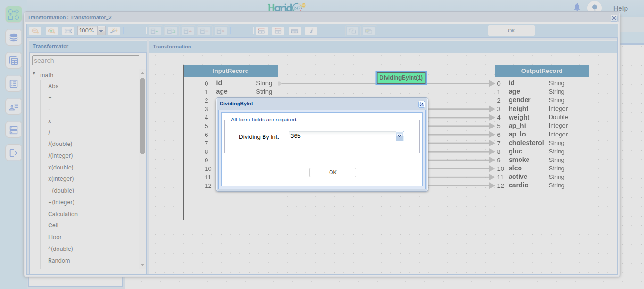Click the fit-to-screen toolbar icon
This screenshot has width=644, height=289.
pos(68,31)
